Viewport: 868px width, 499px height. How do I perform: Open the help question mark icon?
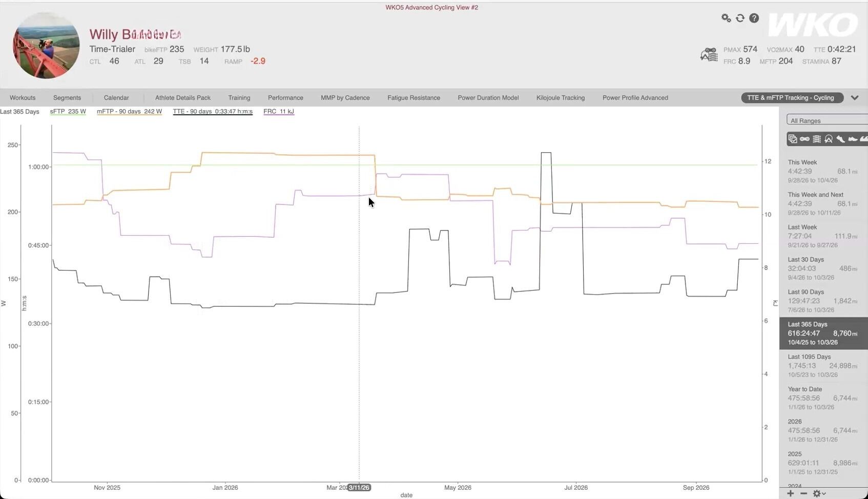(754, 18)
